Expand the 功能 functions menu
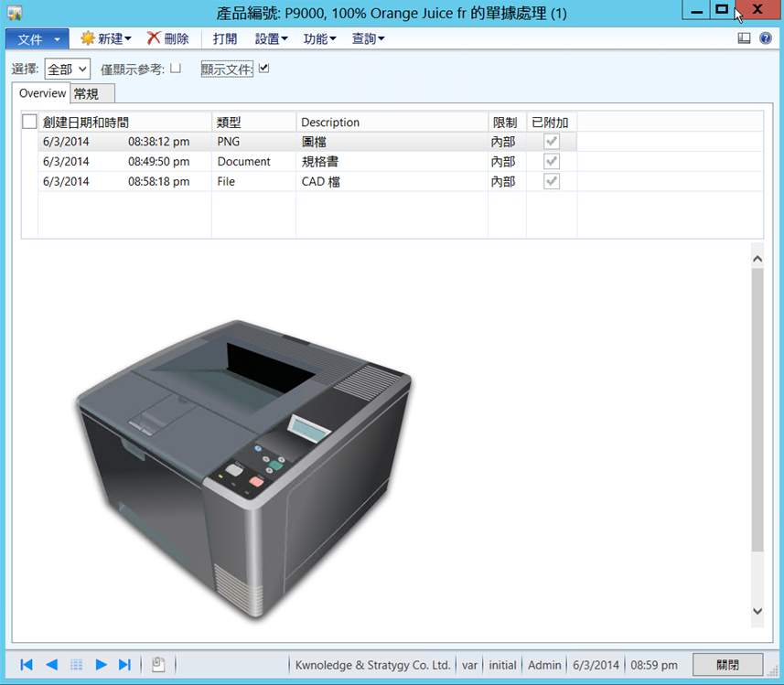The width and height of the screenshot is (784, 685). pyautogui.click(x=319, y=38)
